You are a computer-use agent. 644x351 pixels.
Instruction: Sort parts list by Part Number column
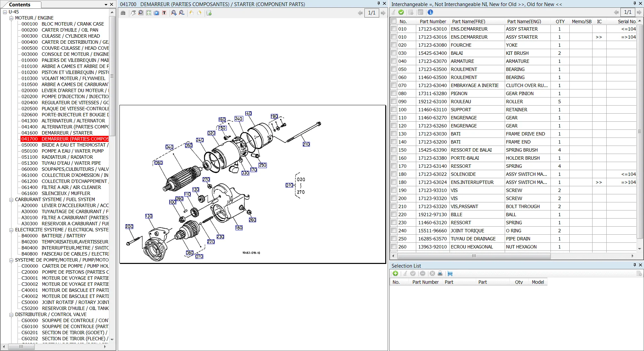[x=433, y=21]
